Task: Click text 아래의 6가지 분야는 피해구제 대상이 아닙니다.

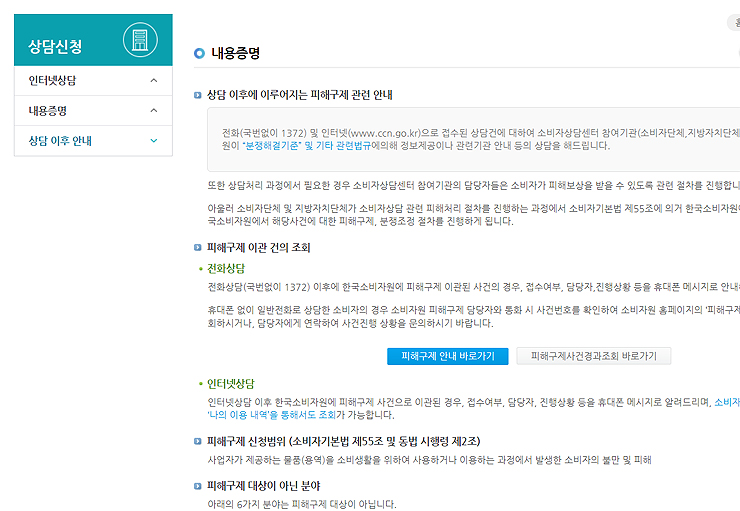Action: tap(302, 504)
